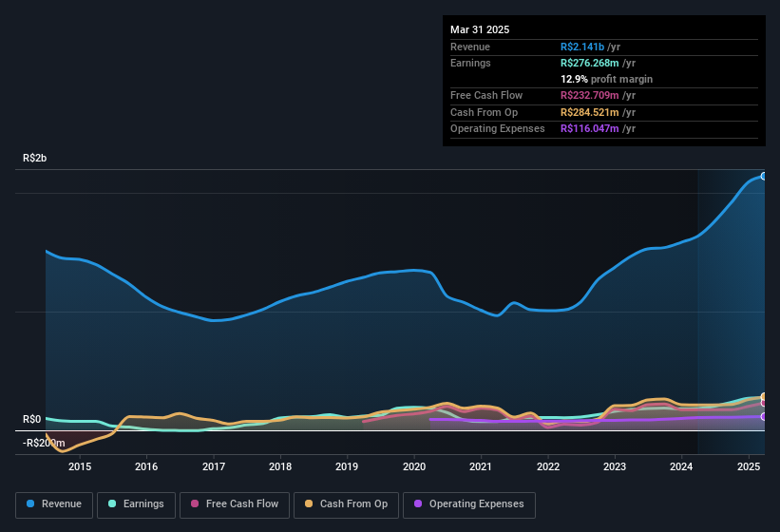Click the 2024 x-axis label
This screenshot has height=532, width=780.
[681, 466]
